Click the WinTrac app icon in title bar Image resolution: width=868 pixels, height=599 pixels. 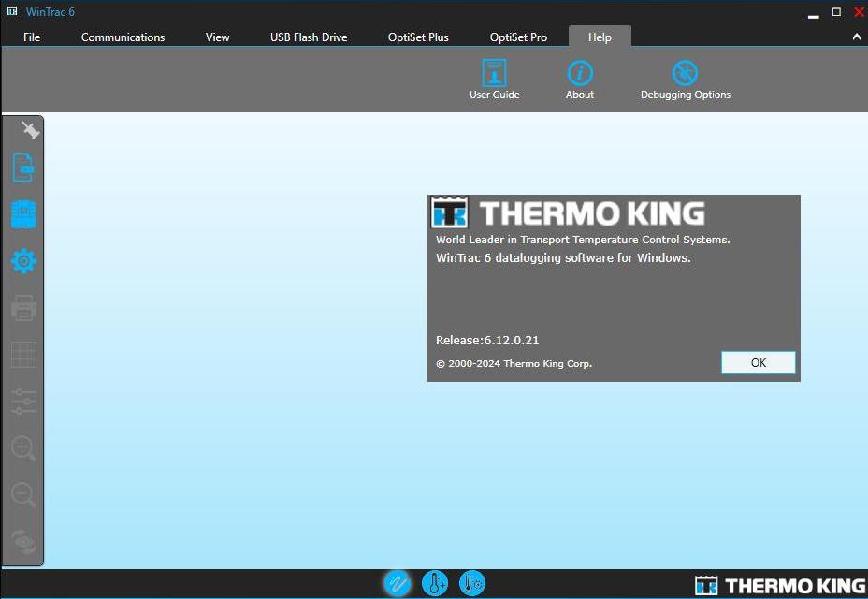coord(12,11)
